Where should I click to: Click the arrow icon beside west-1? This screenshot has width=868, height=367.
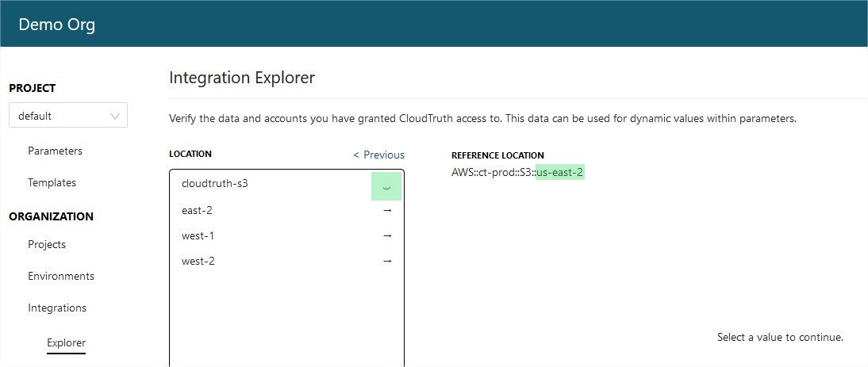point(387,236)
